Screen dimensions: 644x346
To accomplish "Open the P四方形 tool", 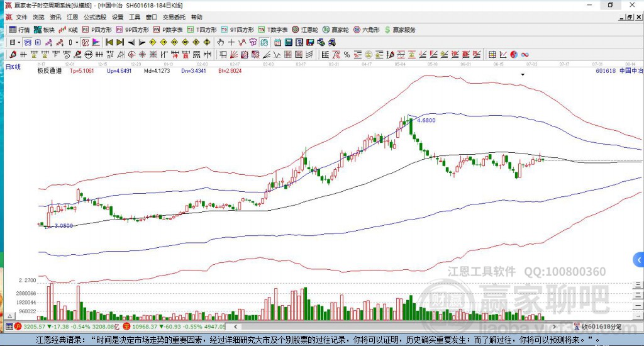I will click(x=97, y=30).
